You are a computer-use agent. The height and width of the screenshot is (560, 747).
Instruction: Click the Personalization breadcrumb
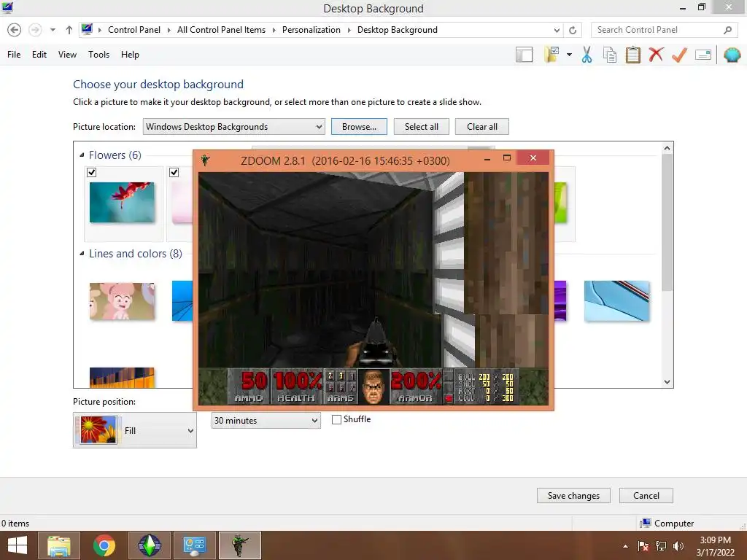pyautogui.click(x=311, y=29)
